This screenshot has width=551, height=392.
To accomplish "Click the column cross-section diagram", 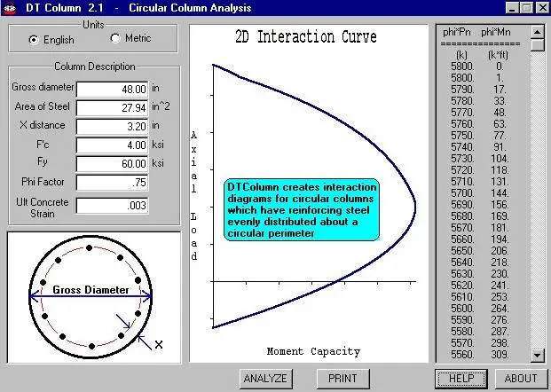I will pyautogui.click(x=94, y=297).
